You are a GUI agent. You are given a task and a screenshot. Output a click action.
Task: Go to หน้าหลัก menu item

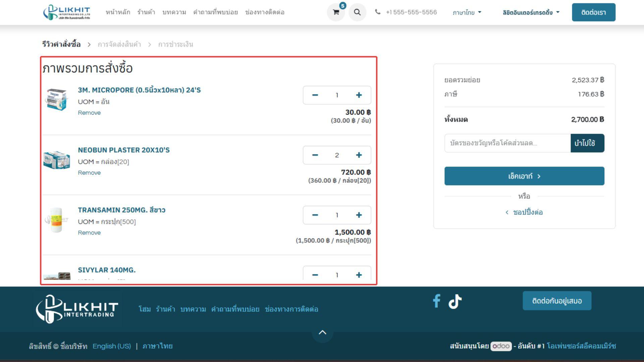pos(118,12)
